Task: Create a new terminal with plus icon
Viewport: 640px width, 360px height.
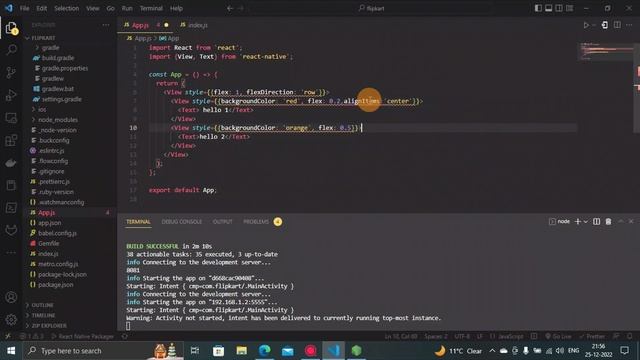Action: pyautogui.click(x=578, y=222)
